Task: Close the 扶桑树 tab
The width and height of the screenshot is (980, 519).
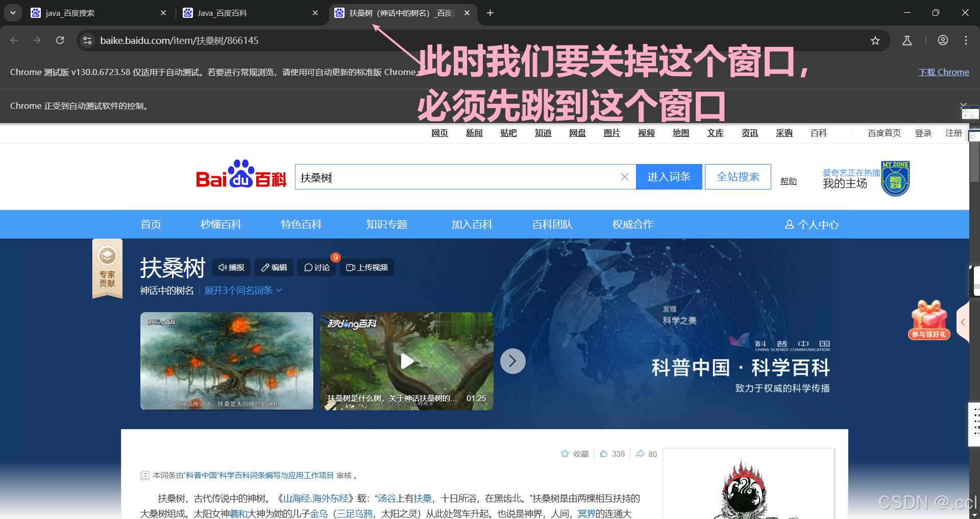Action: pyautogui.click(x=467, y=13)
